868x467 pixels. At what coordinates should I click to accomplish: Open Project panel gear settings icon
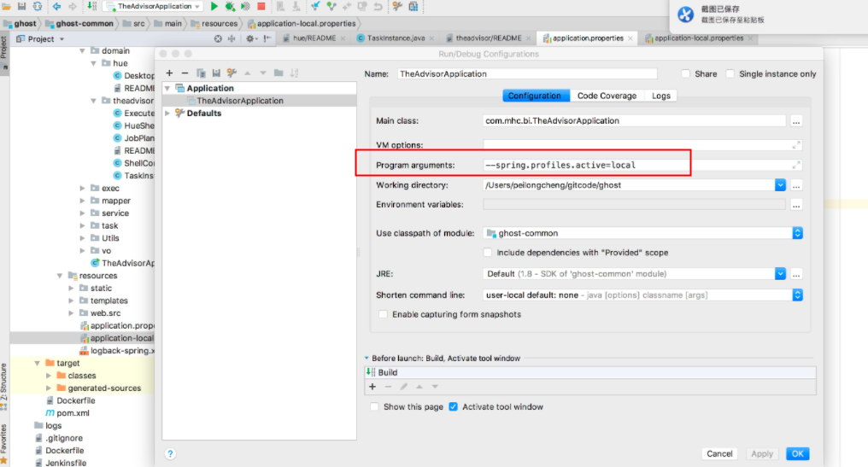point(250,38)
